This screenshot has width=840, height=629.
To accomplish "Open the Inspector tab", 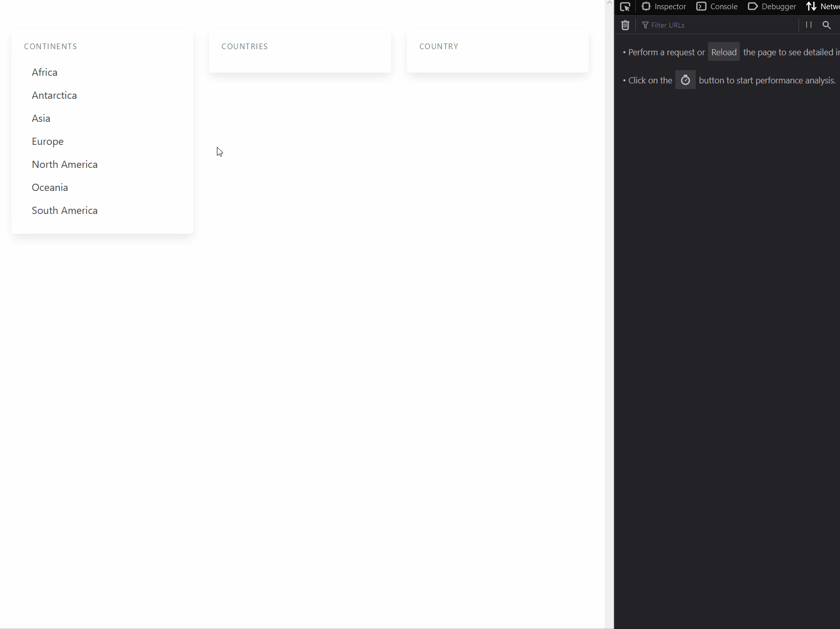I will point(664,7).
